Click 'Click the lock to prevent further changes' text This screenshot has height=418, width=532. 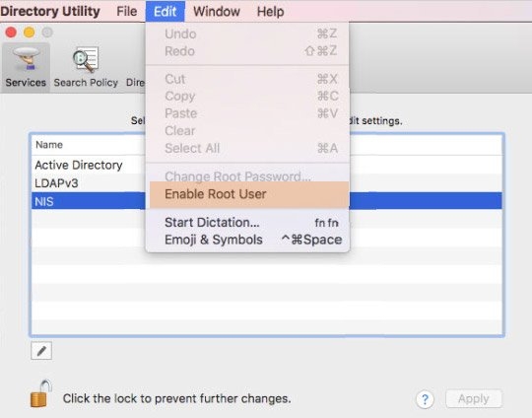click(x=176, y=398)
